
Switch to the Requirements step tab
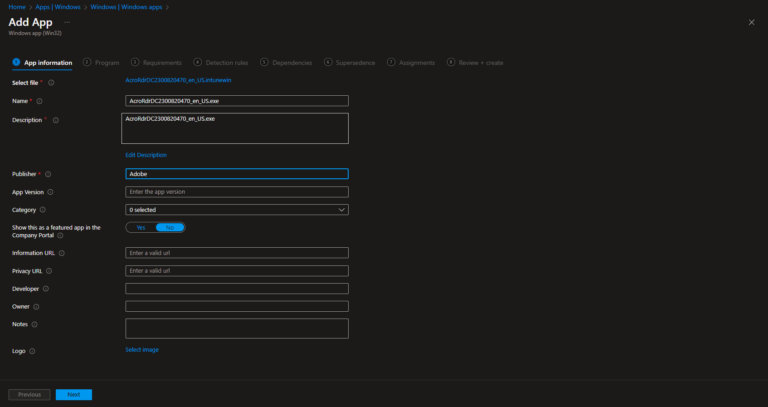[x=157, y=63]
